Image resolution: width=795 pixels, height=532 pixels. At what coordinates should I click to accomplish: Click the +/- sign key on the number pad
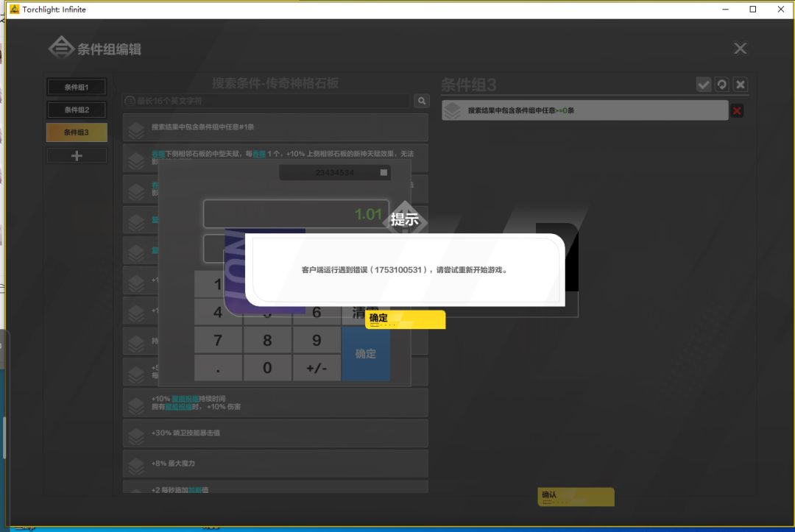(317, 367)
